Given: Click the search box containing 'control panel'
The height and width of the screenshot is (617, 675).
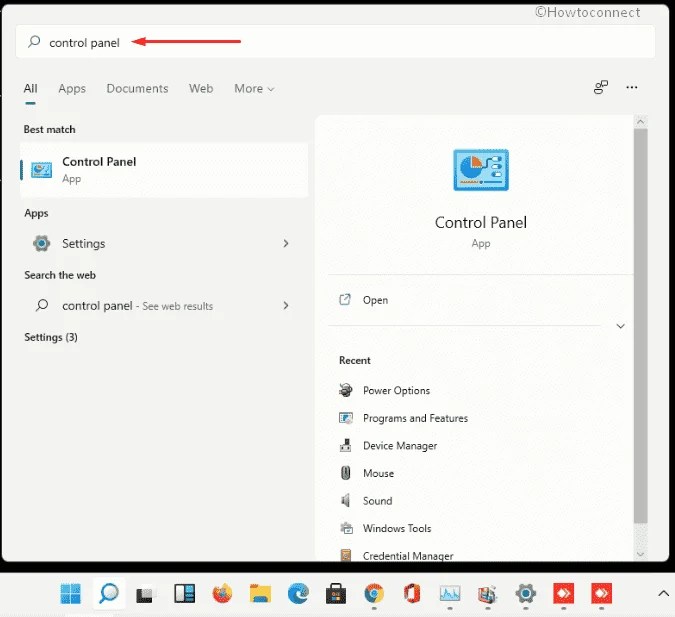Looking at the screenshot, I should click(335, 42).
